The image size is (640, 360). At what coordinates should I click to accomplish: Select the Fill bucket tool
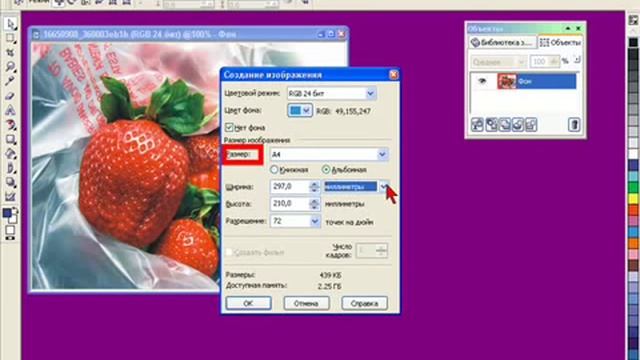[11, 153]
